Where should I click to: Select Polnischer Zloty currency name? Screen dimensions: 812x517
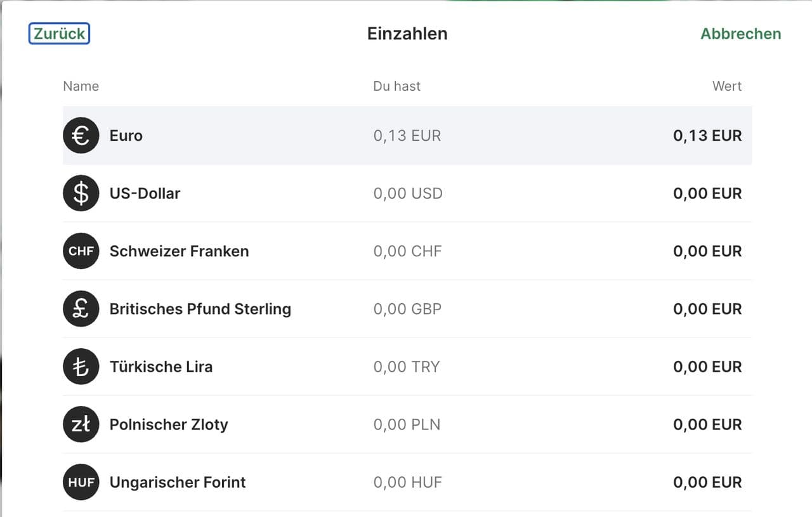coord(168,424)
